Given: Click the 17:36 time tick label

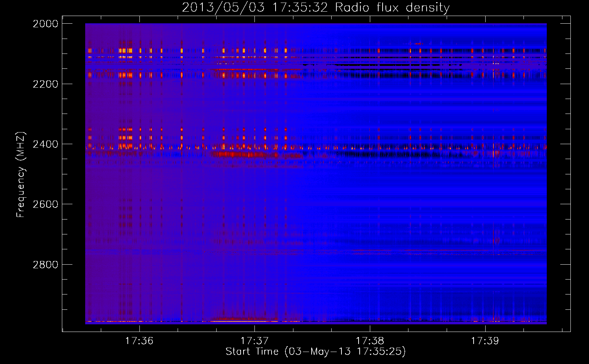Looking at the screenshot, I should click(139, 341).
